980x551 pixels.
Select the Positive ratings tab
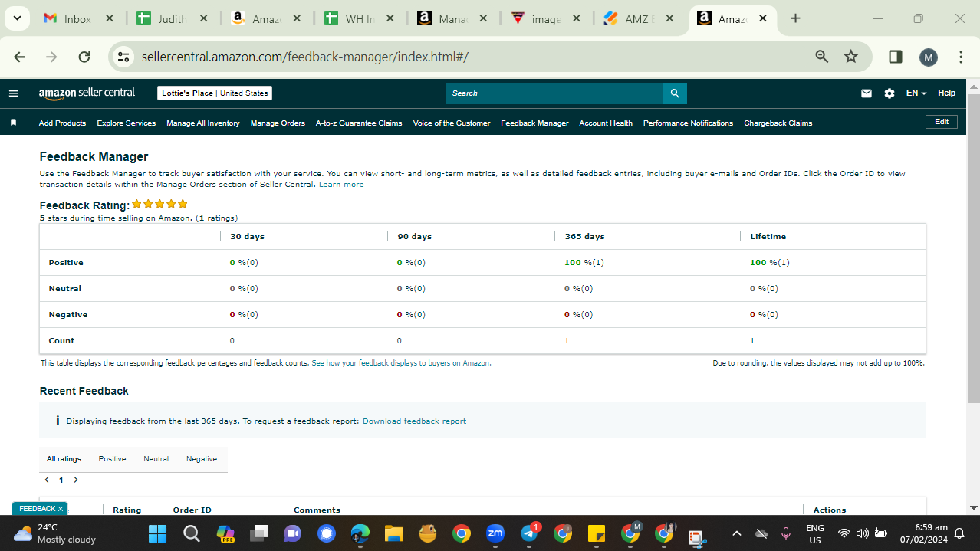[112, 459]
